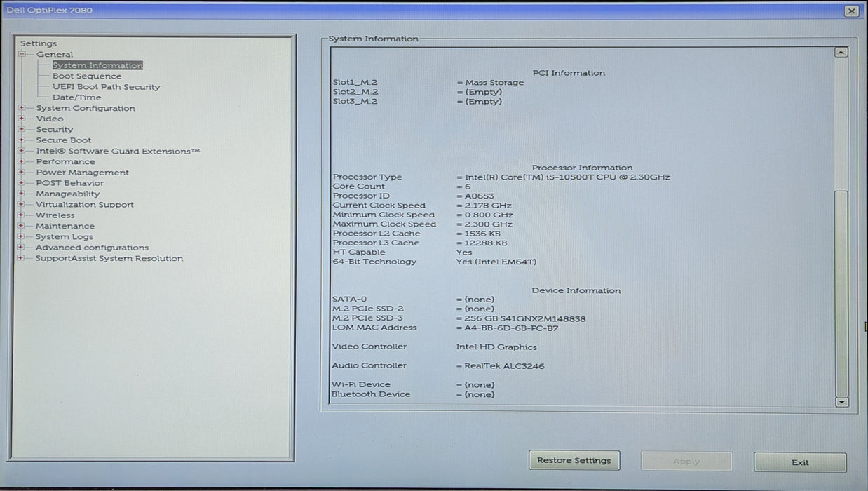Click the Intel HD Graphics text
The image size is (868, 491).
tap(496, 347)
